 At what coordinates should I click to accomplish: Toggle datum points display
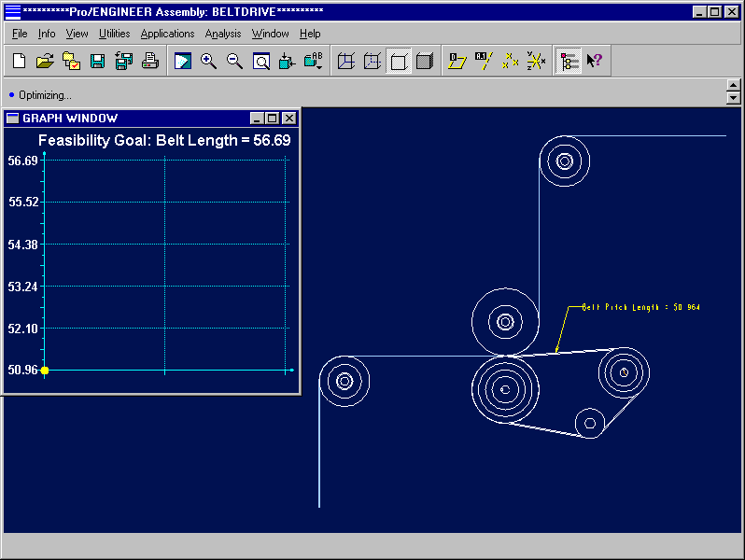510,62
